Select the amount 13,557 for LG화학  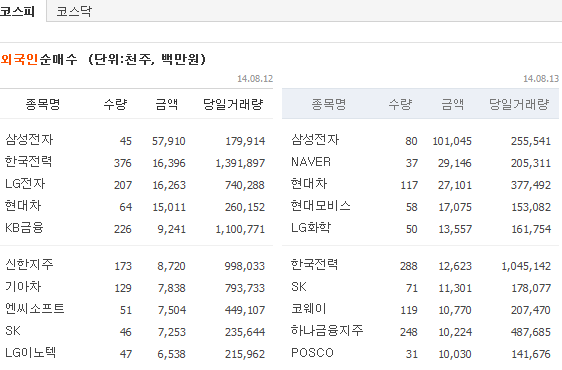point(455,229)
